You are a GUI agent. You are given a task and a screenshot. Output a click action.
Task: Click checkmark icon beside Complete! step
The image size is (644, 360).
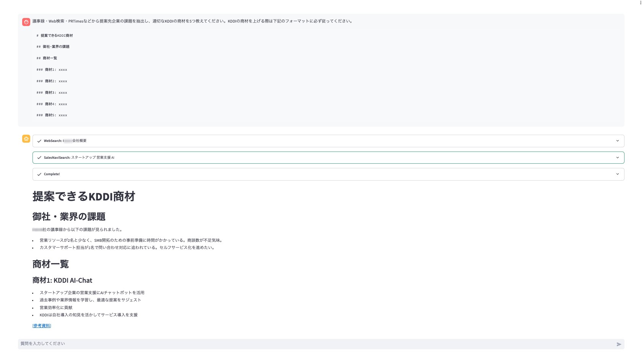click(x=39, y=174)
